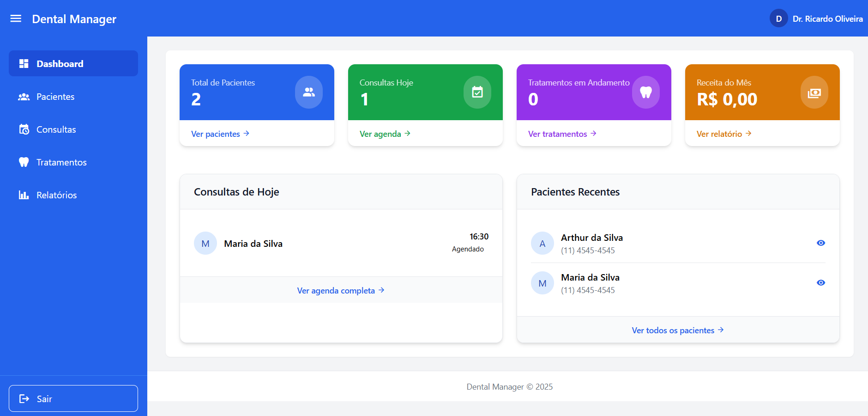Click the calendar check icon in green card
Image resolution: width=868 pixels, height=416 pixels.
click(477, 92)
